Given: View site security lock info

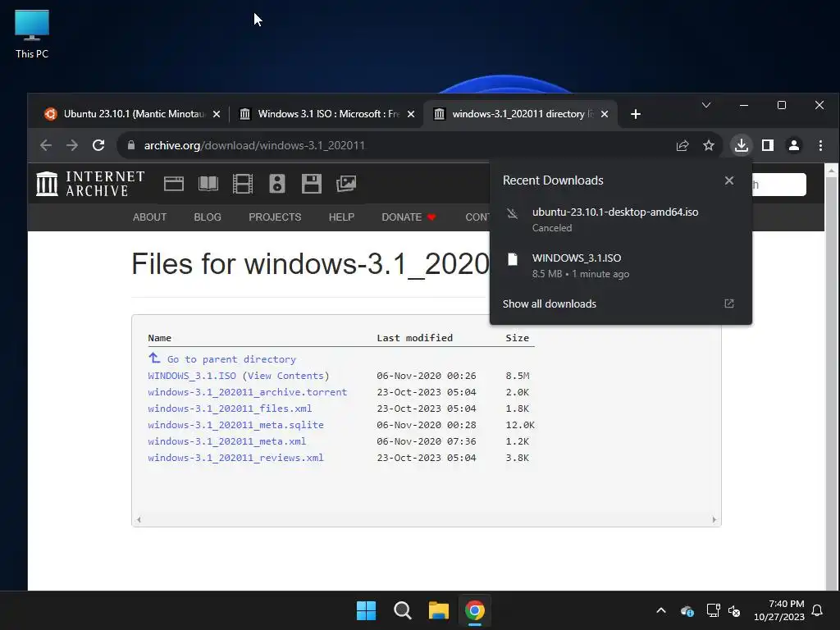Looking at the screenshot, I should pos(131,145).
